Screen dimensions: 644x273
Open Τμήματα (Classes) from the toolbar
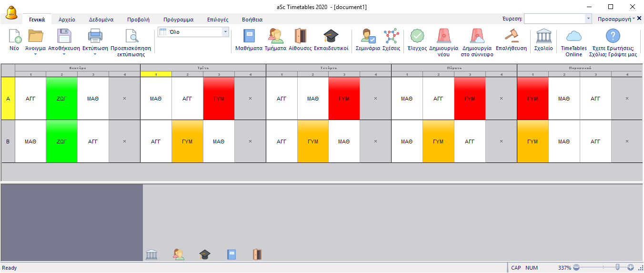(x=275, y=37)
